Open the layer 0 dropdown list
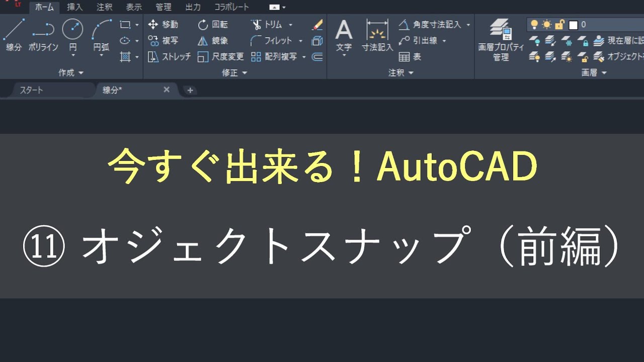Image resolution: width=644 pixels, height=362 pixels. (586, 24)
